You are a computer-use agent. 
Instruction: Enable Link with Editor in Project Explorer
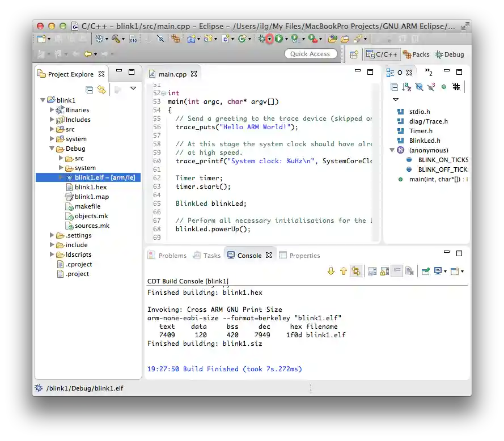100,89
